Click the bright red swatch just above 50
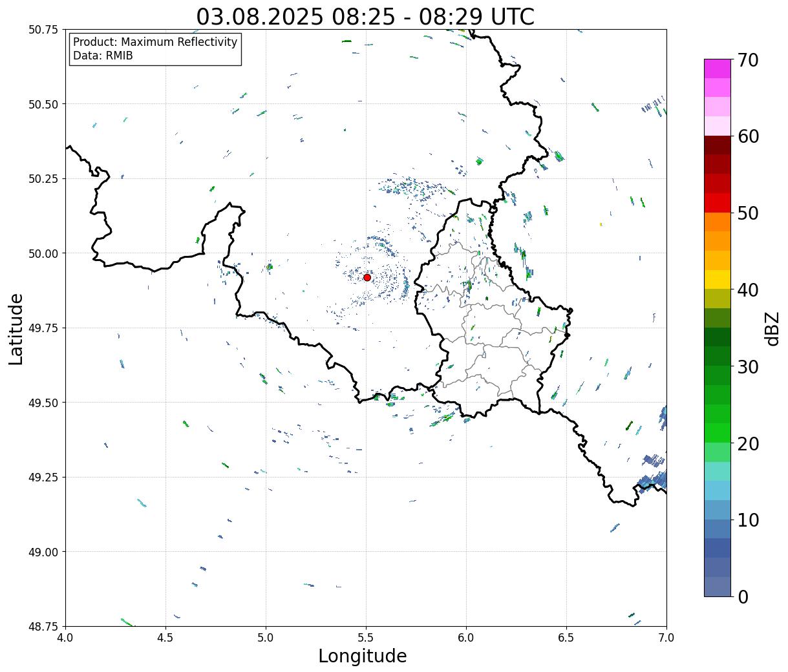The height and width of the screenshot is (672, 788). 718,203
